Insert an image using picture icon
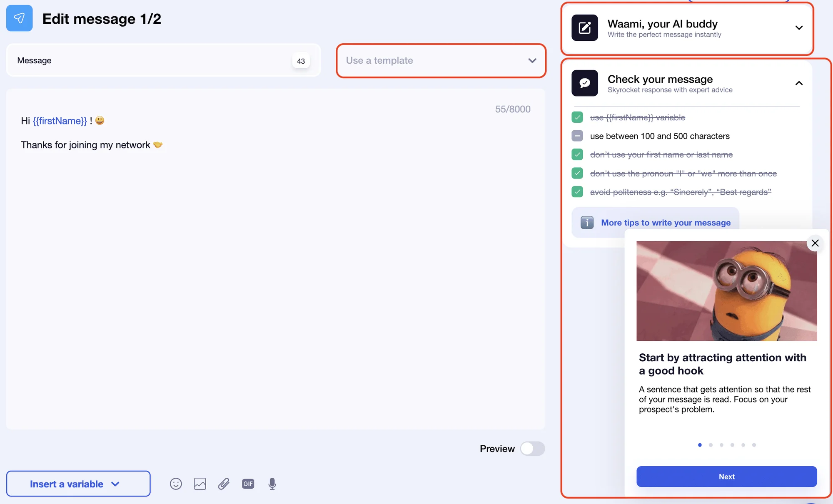833x504 pixels. (200, 484)
